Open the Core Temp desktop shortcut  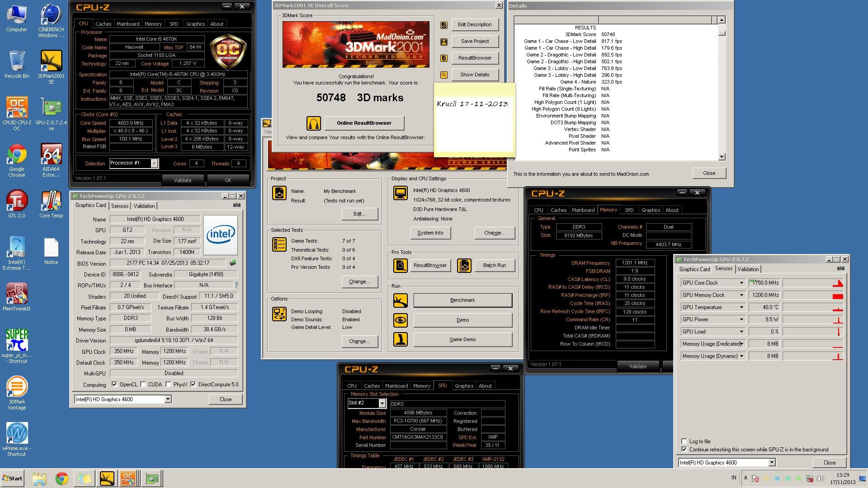51,204
